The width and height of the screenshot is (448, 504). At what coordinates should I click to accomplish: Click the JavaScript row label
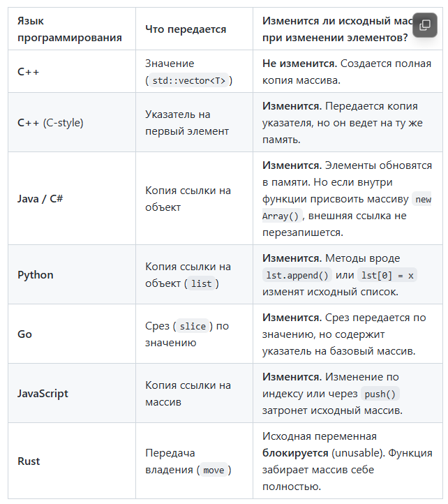point(43,394)
